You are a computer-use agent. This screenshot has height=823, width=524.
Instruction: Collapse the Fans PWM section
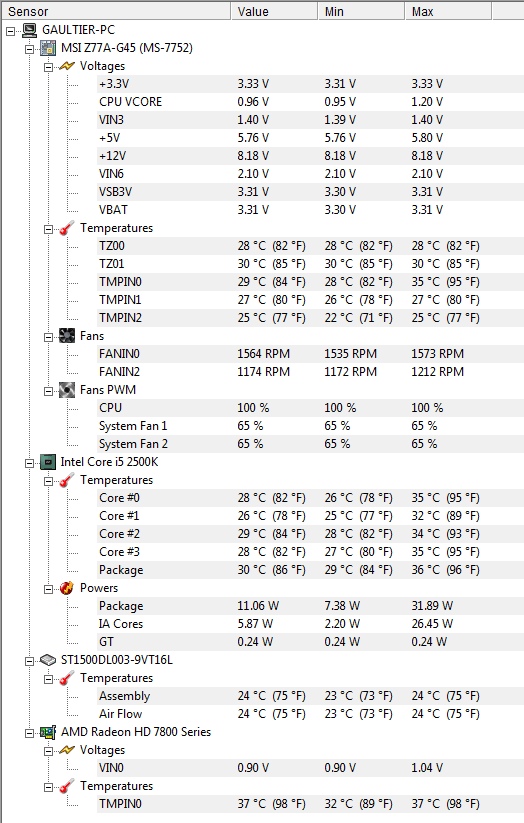click(x=48, y=391)
